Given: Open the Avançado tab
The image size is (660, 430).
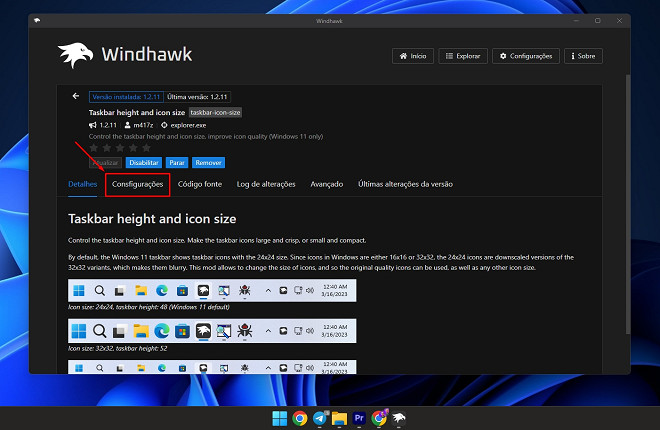Looking at the screenshot, I should coord(327,184).
